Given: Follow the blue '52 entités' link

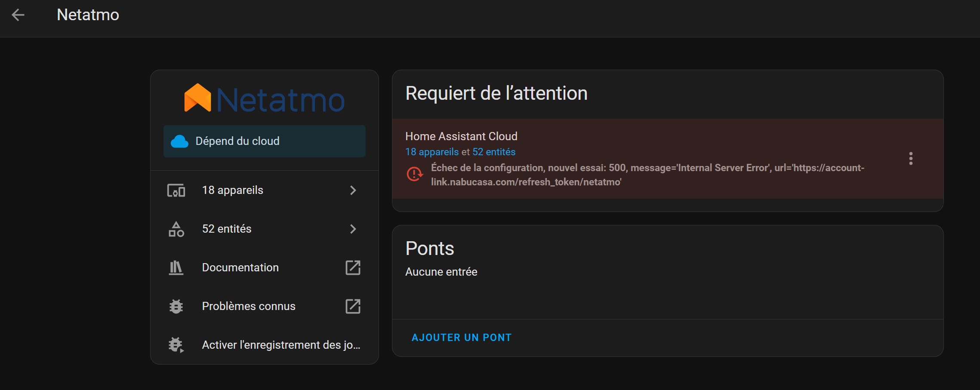Looking at the screenshot, I should (494, 152).
